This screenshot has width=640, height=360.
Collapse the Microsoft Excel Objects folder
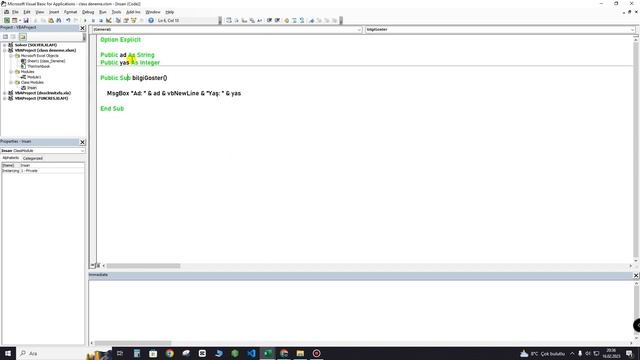[x=11, y=56]
